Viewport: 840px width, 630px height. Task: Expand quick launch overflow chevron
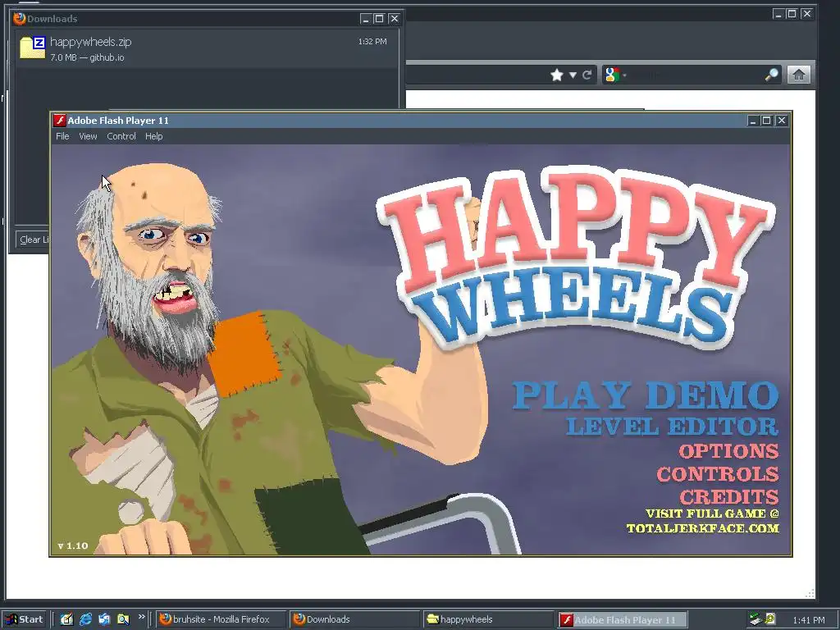pyautogui.click(x=141, y=617)
